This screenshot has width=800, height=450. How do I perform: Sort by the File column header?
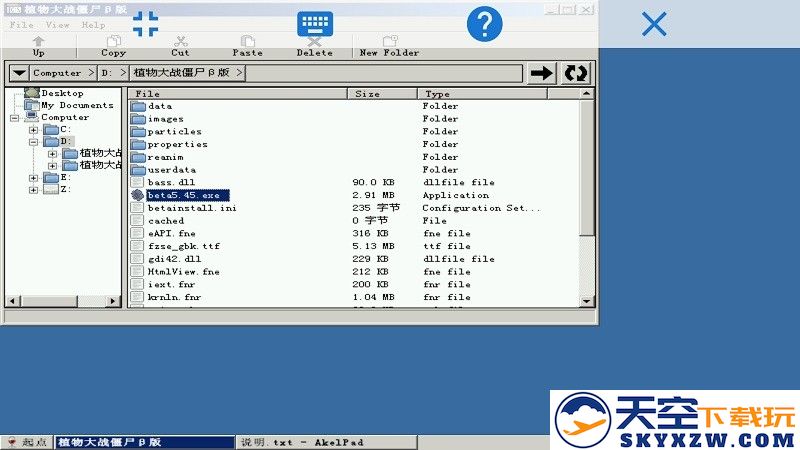[237, 94]
